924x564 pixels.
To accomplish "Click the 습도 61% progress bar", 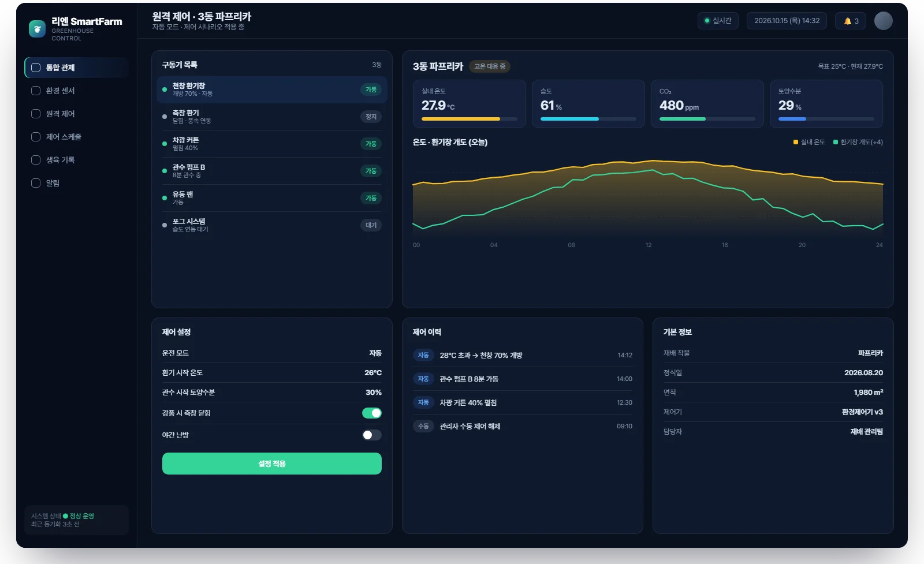I will pyautogui.click(x=588, y=119).
